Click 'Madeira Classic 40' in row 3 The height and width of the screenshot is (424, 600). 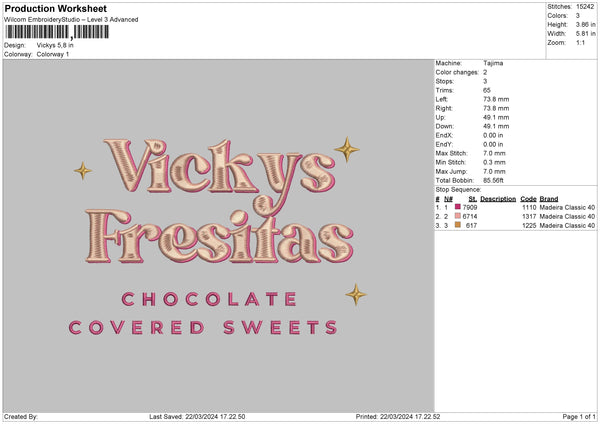pos(567,226)
